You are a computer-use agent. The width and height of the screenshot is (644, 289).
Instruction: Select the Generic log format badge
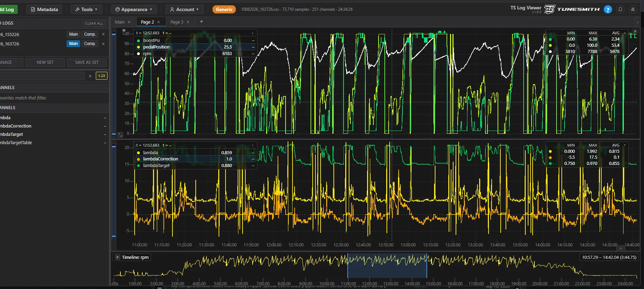(224, 9)
